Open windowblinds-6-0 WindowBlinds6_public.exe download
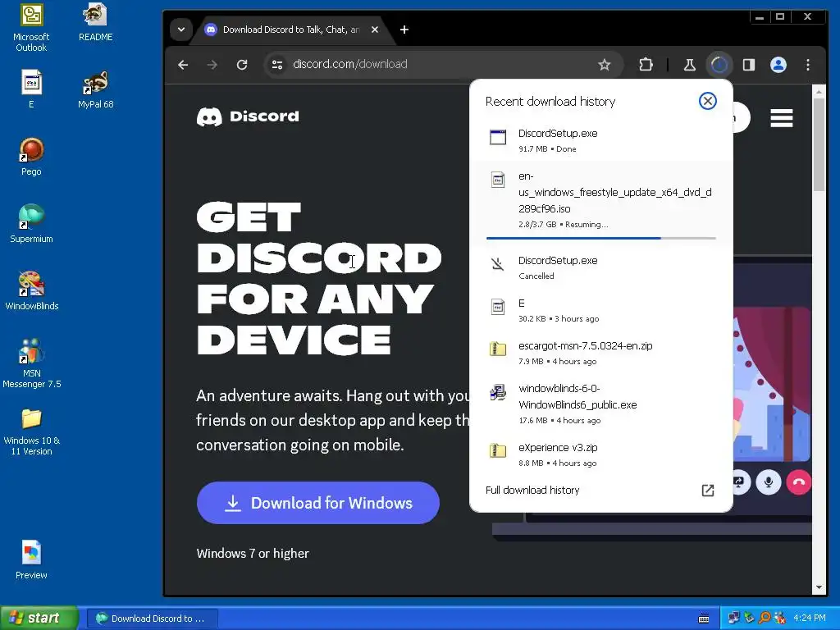 tap(600, 404)
